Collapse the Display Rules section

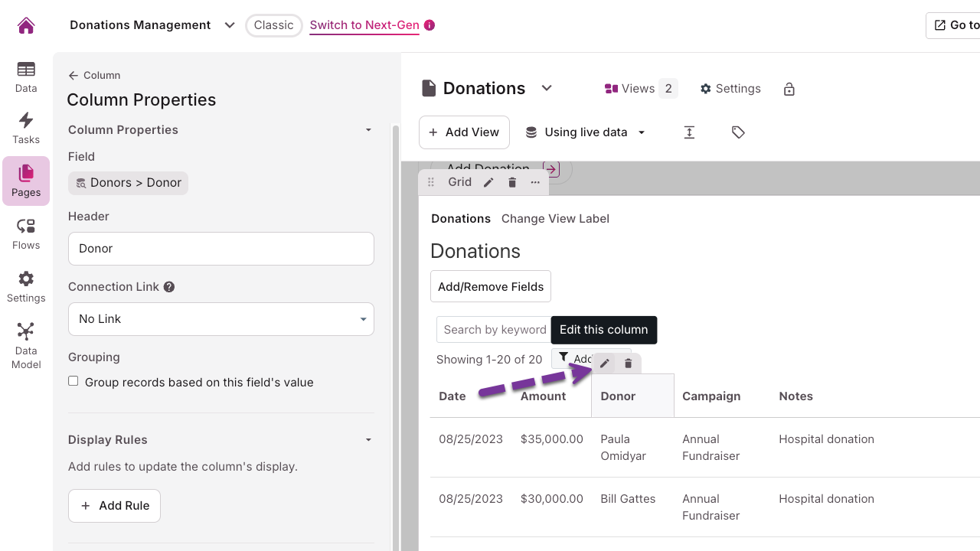[368, 440]
